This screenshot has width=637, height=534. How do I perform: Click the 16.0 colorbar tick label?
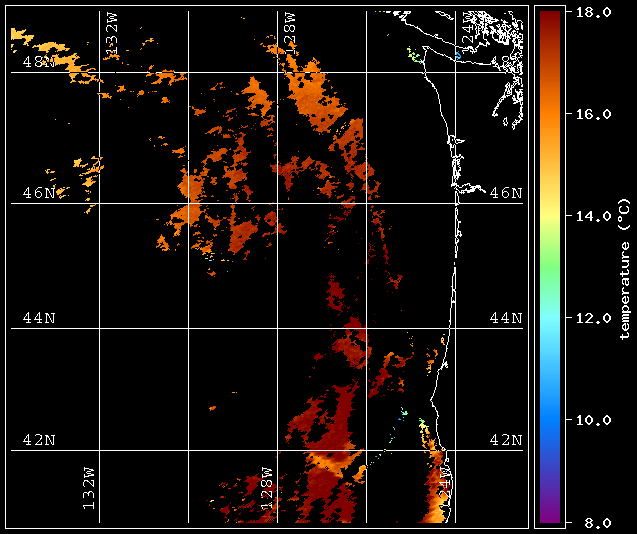click(588, 114)
